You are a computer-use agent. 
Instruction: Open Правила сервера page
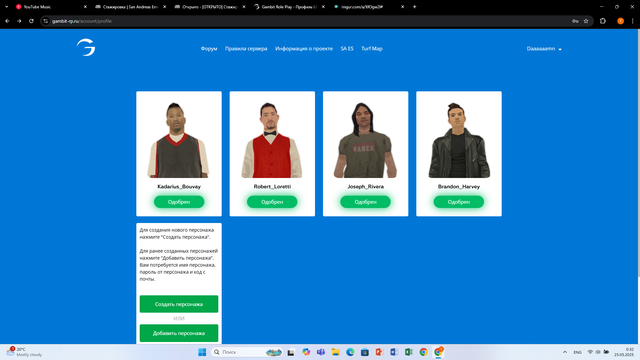click(x=246, y=49)
